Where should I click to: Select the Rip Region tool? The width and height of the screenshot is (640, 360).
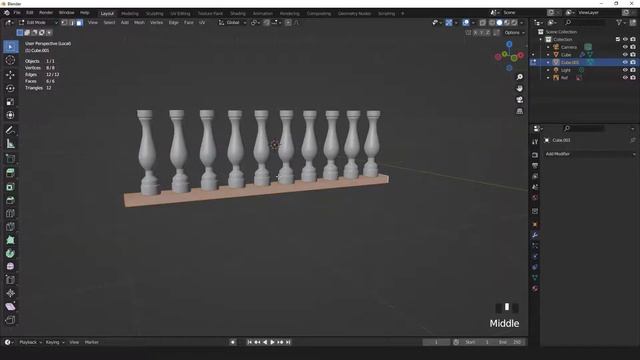10,320
